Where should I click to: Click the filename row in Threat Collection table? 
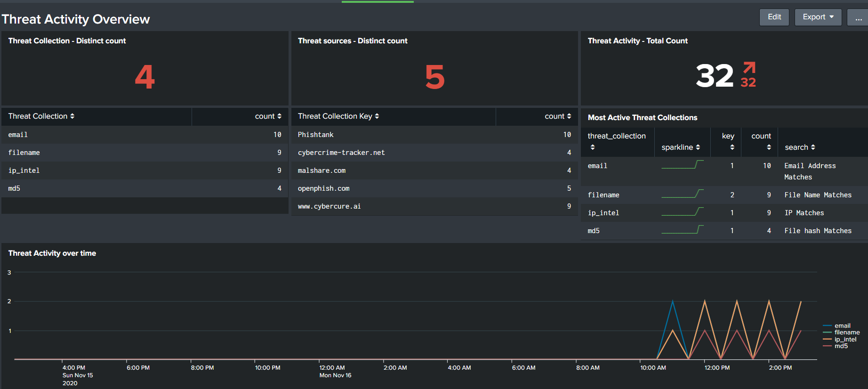(145, 153)
